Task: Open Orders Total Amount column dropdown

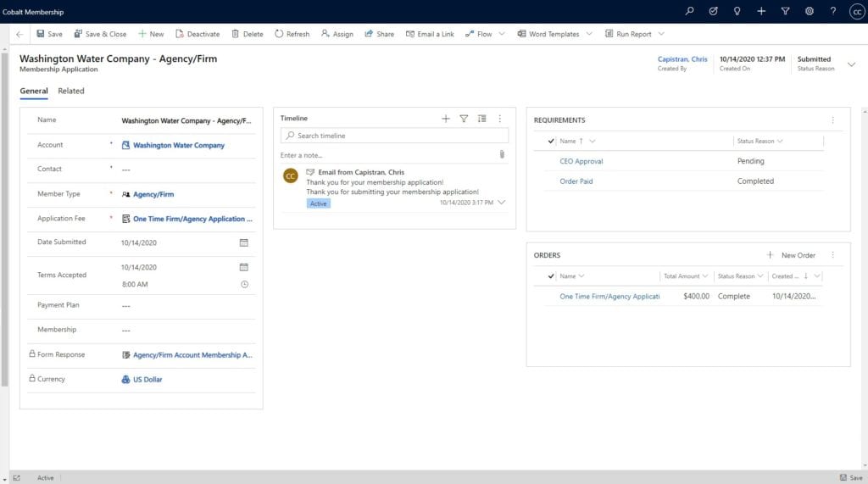Action: pos(704,276)
